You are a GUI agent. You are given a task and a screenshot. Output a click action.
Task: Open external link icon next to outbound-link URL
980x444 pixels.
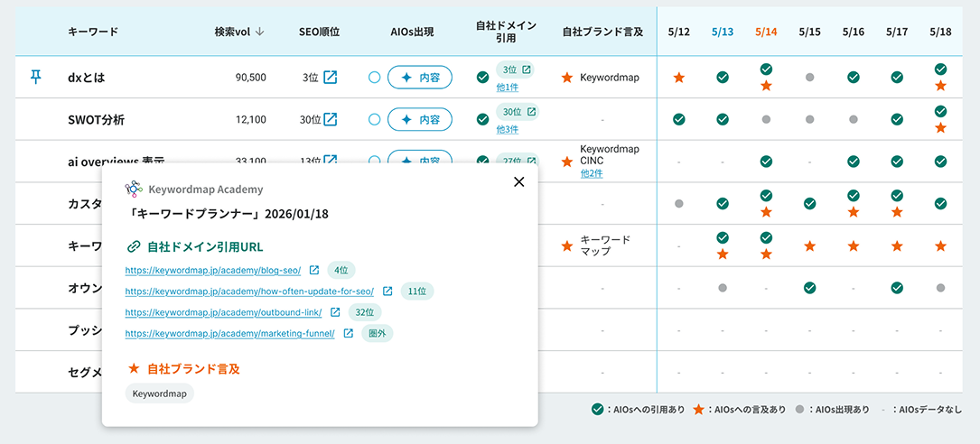(335, 312)
